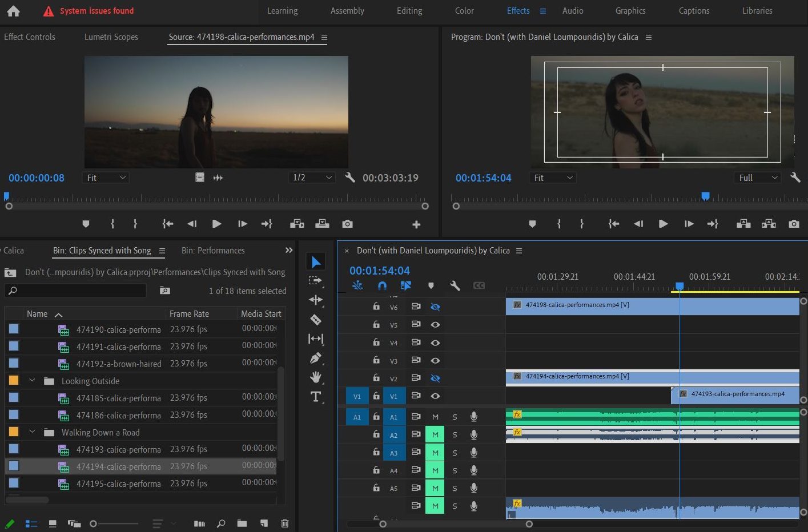Select the Hand tool

pos(316,377)
